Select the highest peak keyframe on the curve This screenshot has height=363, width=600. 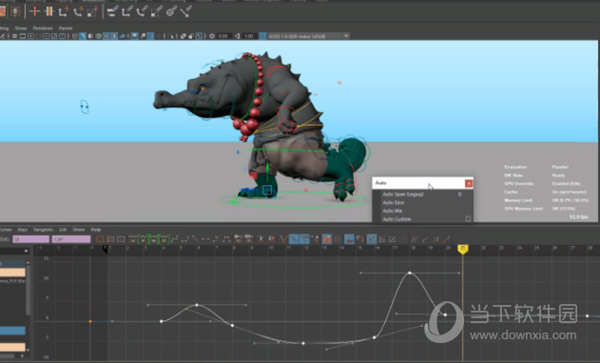[410, 273]
